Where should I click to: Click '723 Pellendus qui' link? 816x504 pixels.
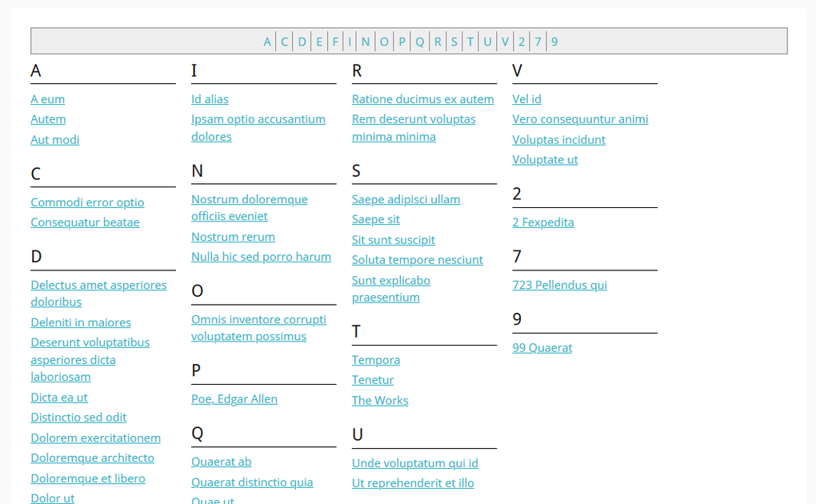559,285
